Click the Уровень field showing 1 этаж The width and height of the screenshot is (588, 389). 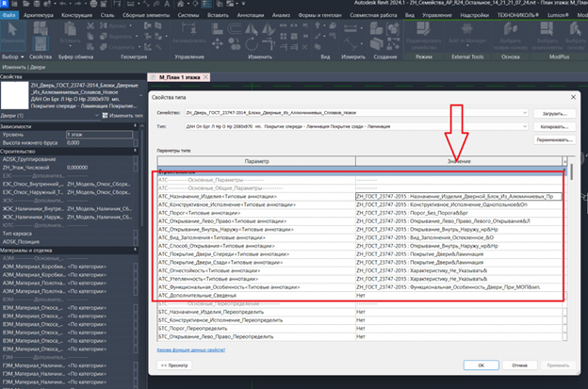(99, 134)
